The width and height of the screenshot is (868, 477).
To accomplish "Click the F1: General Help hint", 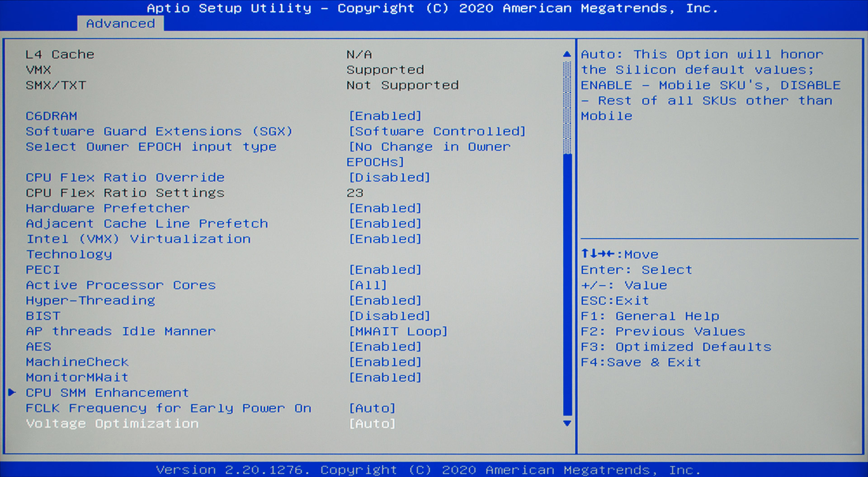I will (x=650, y=316).
